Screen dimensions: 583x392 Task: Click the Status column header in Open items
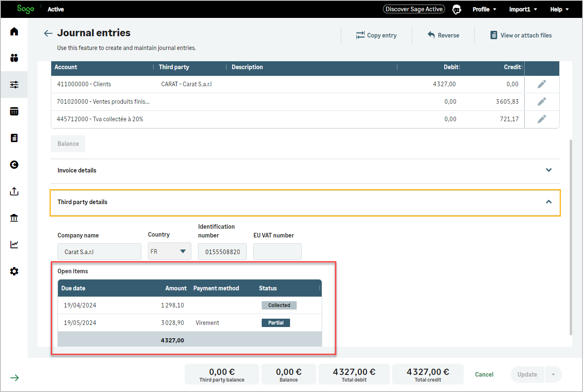pos(268,288)
